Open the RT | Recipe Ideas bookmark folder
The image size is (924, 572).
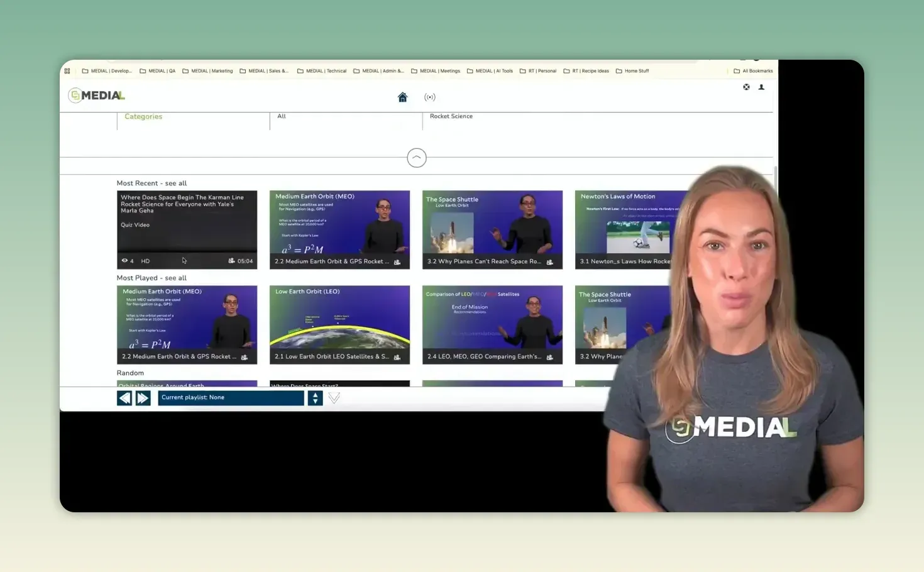point(586,71)
